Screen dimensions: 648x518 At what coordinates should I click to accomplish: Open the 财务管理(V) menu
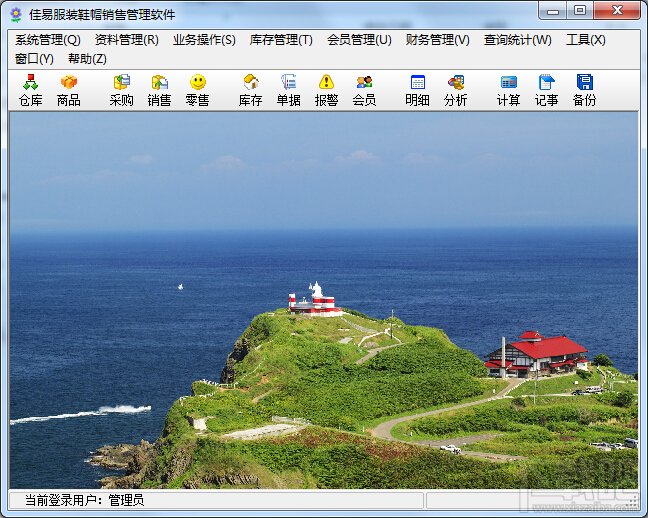438,40
